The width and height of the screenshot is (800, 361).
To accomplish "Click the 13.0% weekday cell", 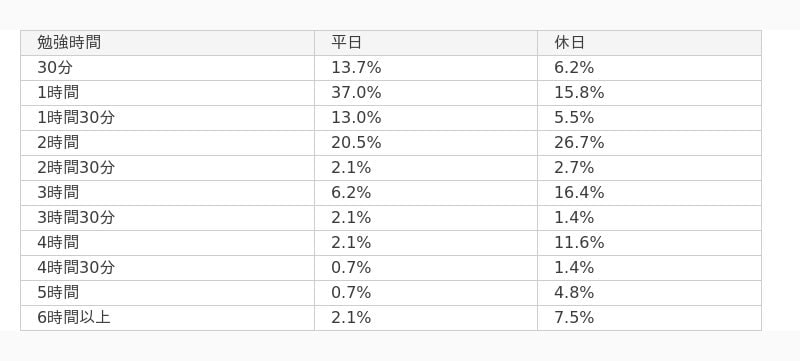I will click(x=426, y=118).
